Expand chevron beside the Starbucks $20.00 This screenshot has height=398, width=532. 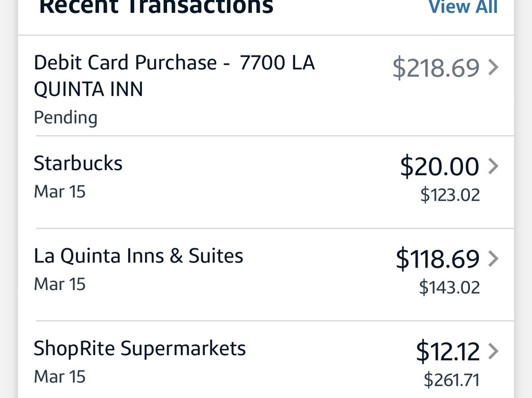pyautogui.click(x=493, y=166)
